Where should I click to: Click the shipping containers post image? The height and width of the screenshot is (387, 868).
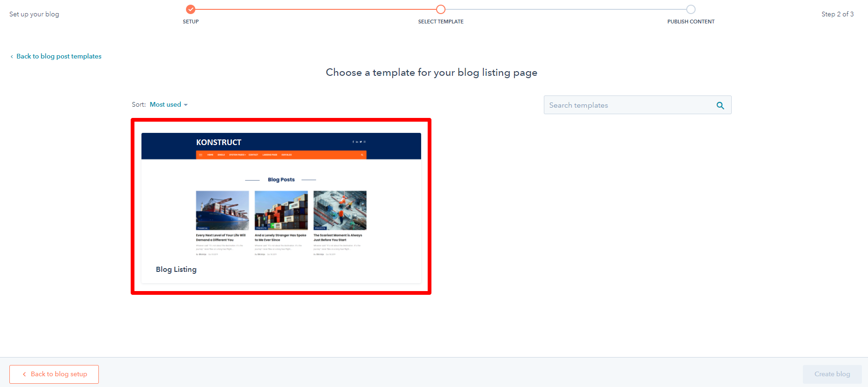(x=281, y=210)
